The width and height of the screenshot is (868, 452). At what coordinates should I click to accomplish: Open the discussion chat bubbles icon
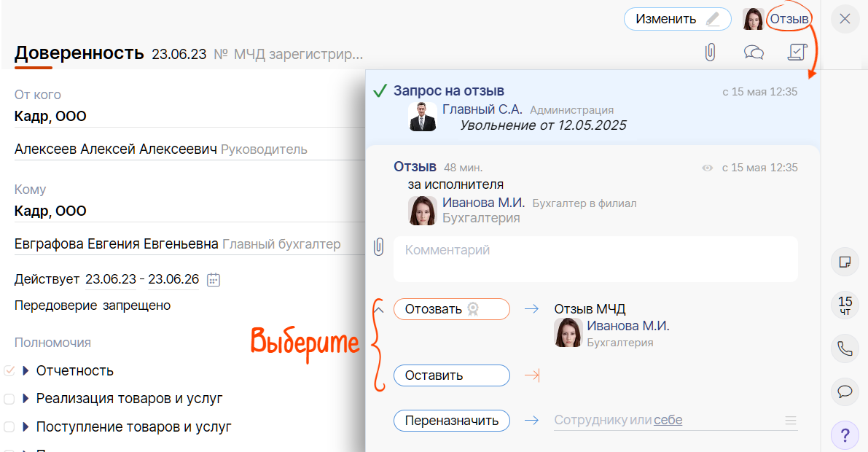tap(754, 52)
